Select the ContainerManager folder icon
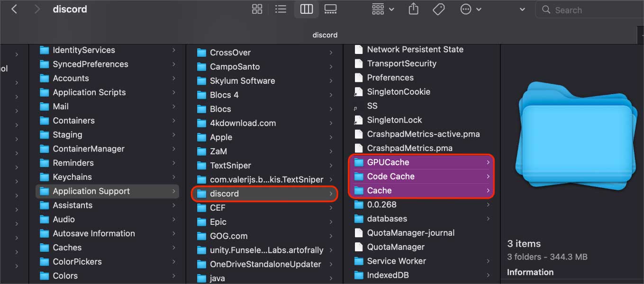 (45, 149)
